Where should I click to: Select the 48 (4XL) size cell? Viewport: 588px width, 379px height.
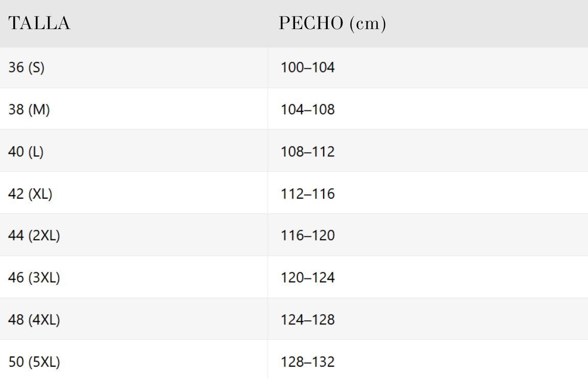pos(34,320)
